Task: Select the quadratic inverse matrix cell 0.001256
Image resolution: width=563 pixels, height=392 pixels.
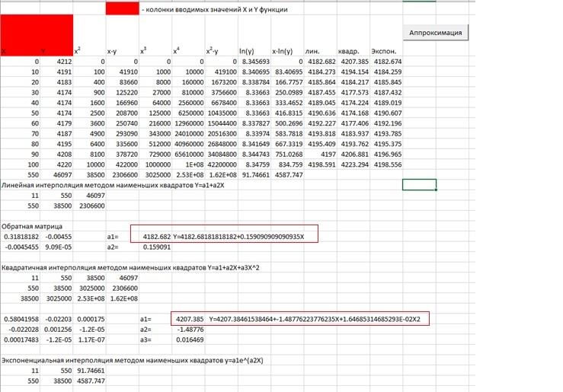Action: (56, 330)
